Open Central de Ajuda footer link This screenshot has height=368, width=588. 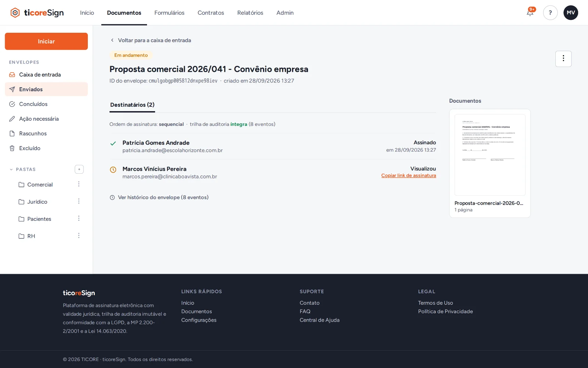[320, 320]
